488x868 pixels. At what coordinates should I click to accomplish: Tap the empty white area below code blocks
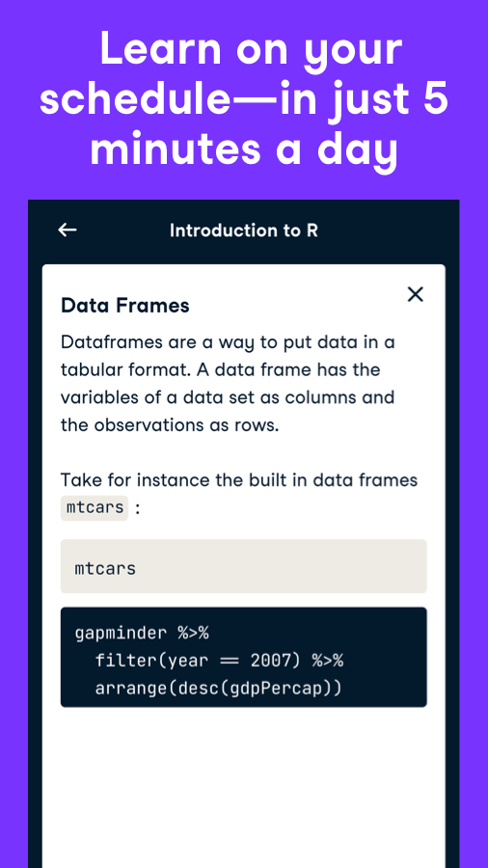click(x=243, y=786)
